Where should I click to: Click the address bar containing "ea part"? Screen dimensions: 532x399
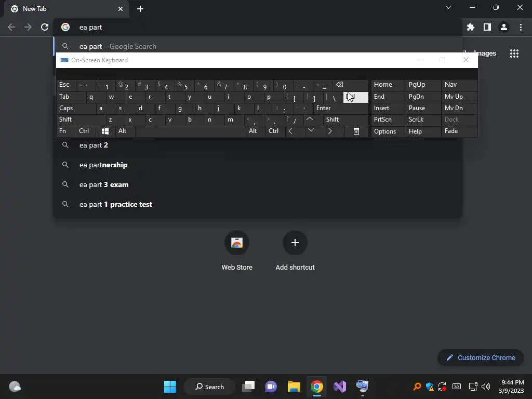coord(258,27)
